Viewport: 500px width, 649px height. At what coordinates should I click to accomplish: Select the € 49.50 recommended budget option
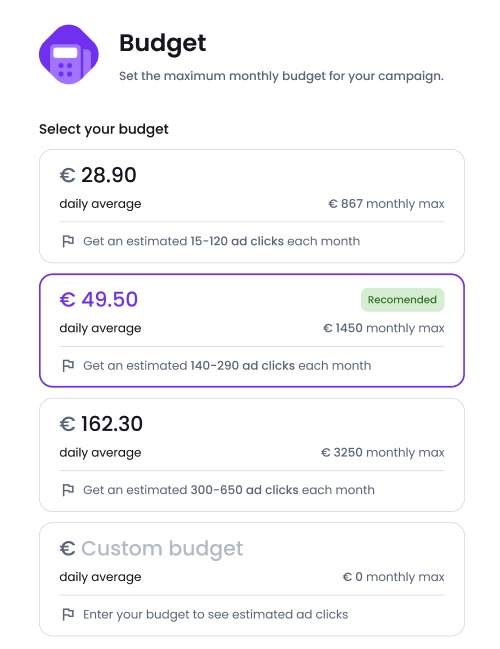pyautogui.click(x=252, y=330)
